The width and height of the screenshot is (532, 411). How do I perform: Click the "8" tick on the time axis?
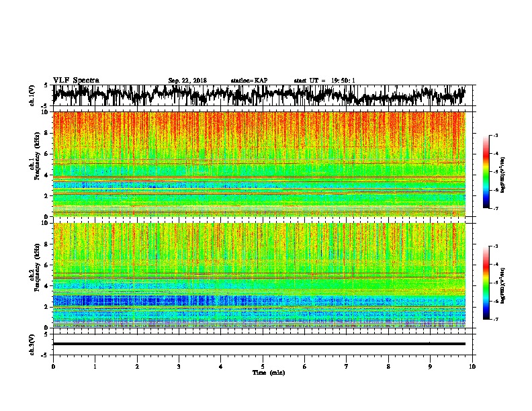click(388, 367)
